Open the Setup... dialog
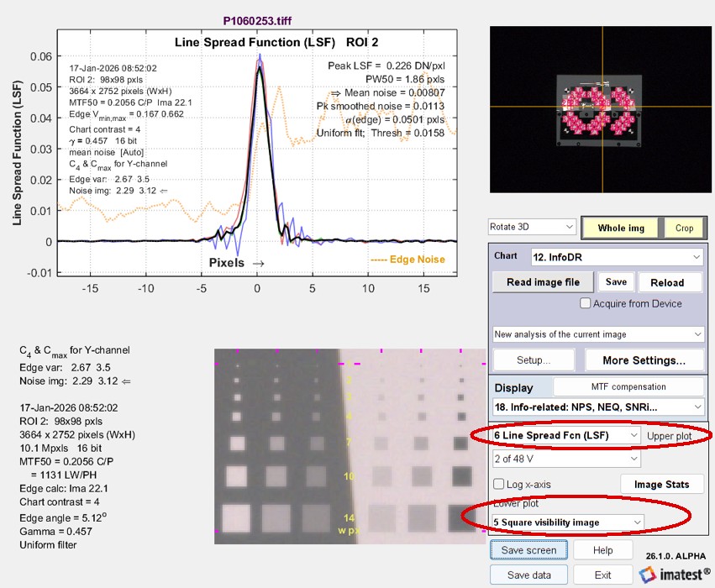The height and width of the screenshot is (588, 715). pyautogui.click(x=533, y=360)
